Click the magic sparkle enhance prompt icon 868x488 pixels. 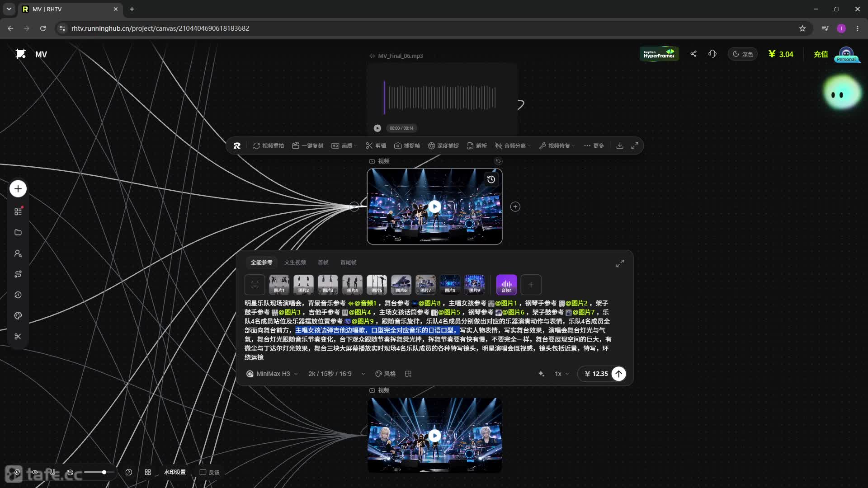[541, 374]
